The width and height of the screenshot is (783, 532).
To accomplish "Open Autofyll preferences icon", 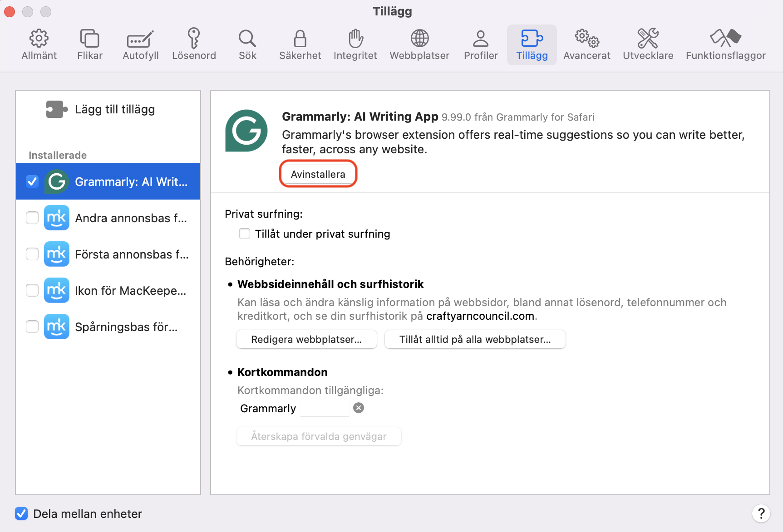I will 140,39.
